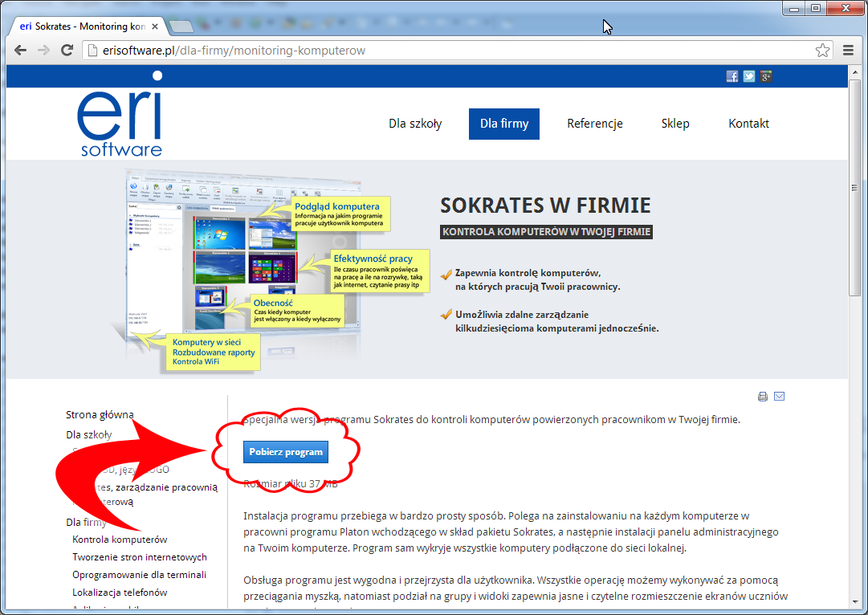Click the email page icon
This screenshot has width=868, height=615.
(780, 397)
